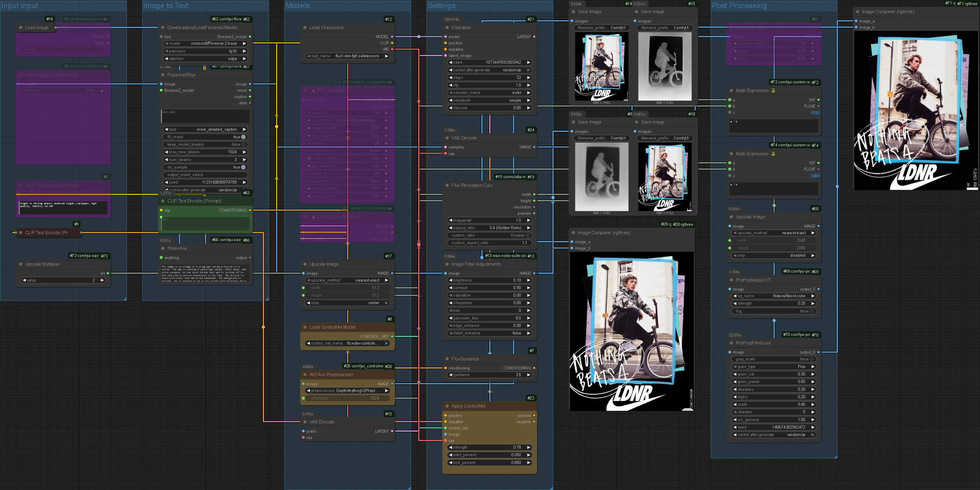Collapse Save Image node #14 title dot
The width and height of the screenshot is (980, 490).
point(573,12)
